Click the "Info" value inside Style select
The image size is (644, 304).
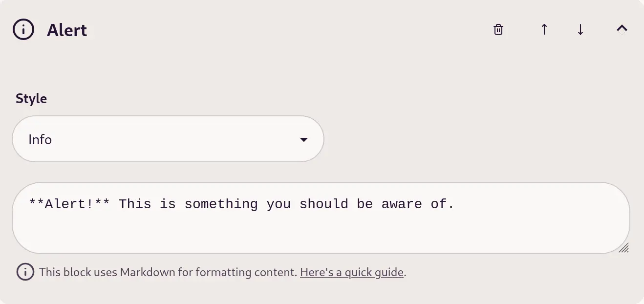(40, 140)
